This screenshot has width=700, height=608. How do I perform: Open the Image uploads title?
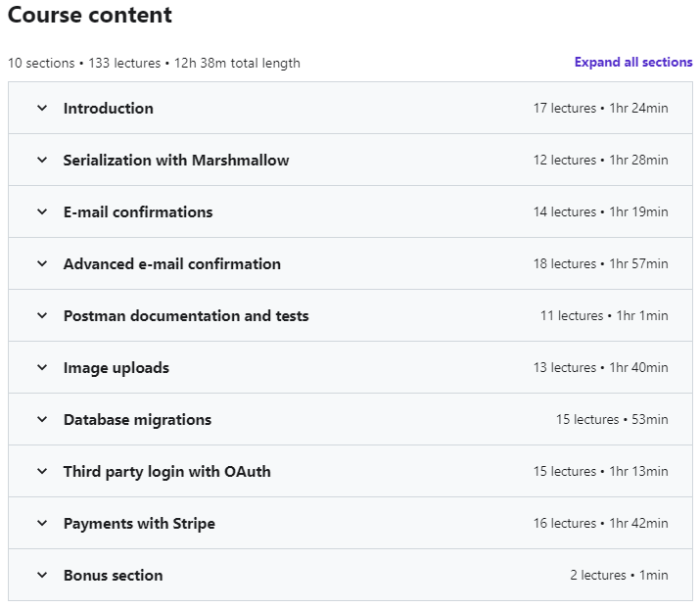[x=117, y=368]
